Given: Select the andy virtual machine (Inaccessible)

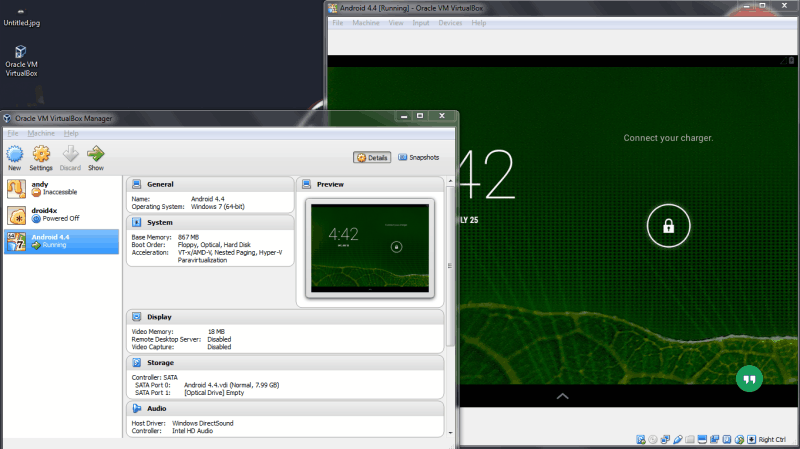Looking at the screenshot, I should (61, 188).
